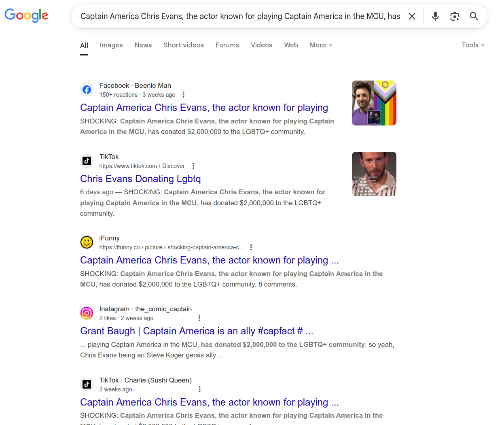Switch to the Images tab

coord(111,45)
